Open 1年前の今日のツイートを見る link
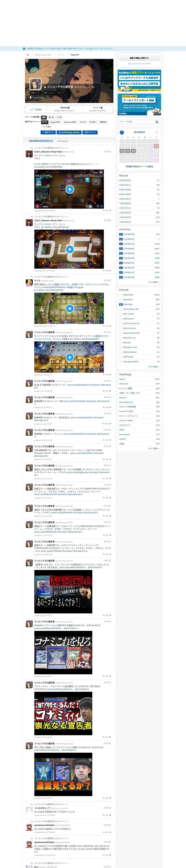Screen dimensions: 186x868 (139, 167)
